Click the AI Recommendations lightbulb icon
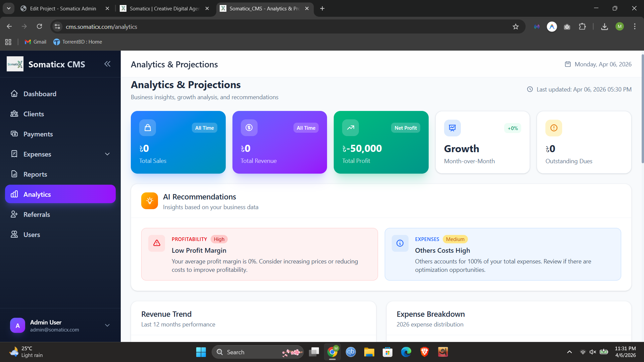 point(150,201)
